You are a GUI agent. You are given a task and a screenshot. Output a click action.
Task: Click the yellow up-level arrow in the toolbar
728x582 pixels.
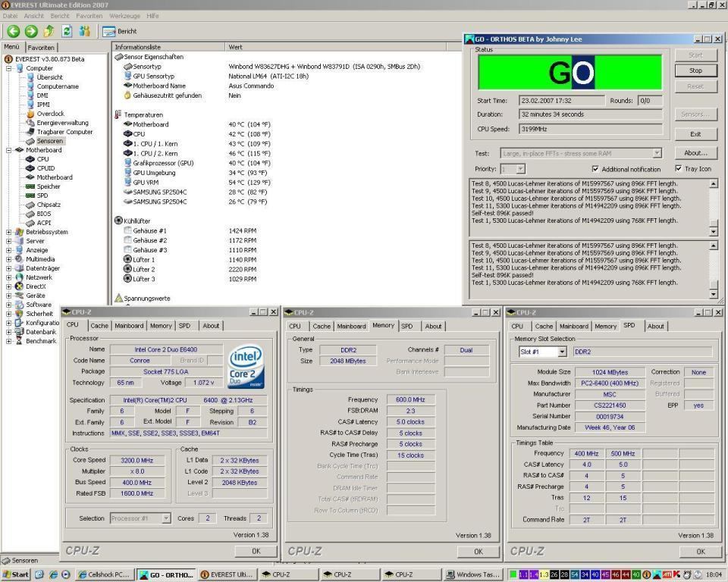pos(49,31)
